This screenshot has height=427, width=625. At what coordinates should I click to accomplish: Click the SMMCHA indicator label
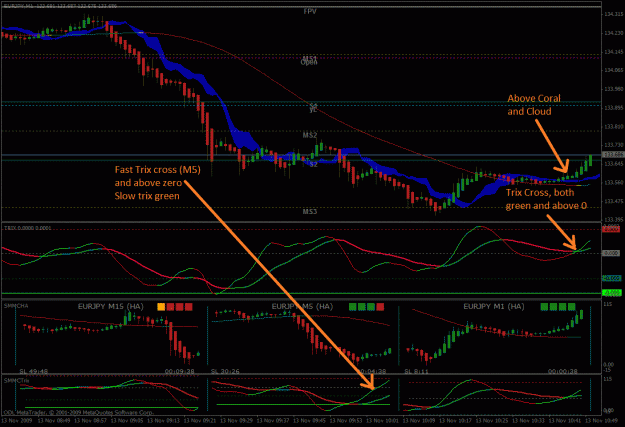click(16, 306)
